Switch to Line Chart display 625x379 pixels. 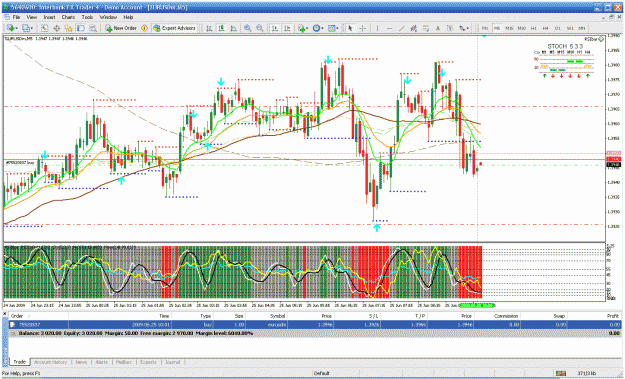pos(234,28)
